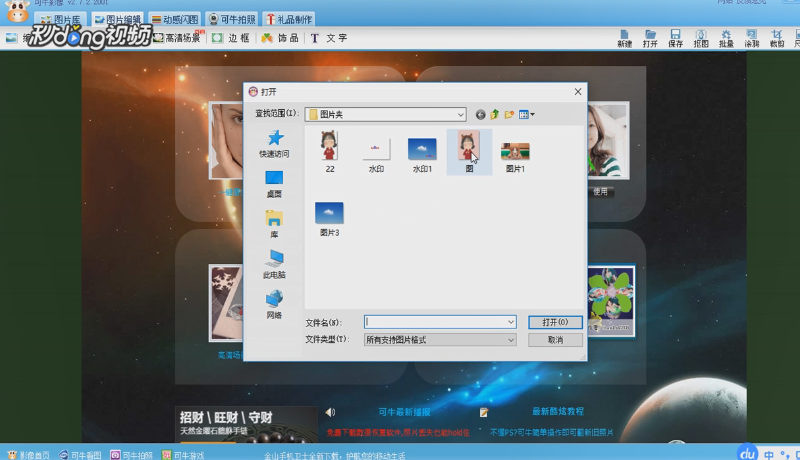Click the 招财旺财守财 advertisement banner
Image resolution: width=800 pixels, height=460 pixels.
(246, 424)
